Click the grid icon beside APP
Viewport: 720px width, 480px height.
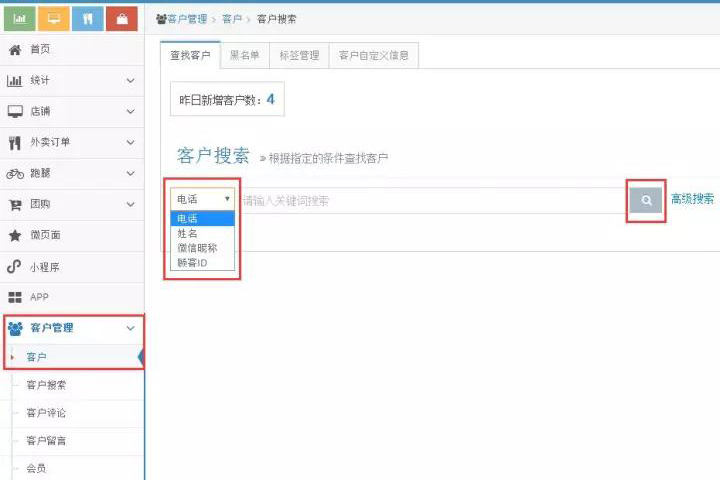pos(15,297)
